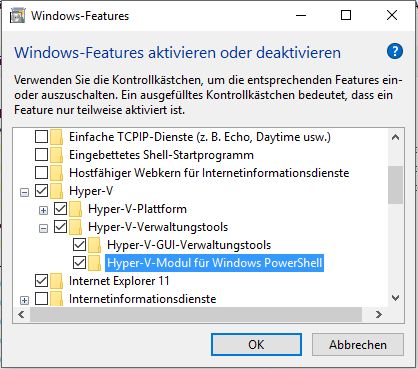Screen dimensions: 418x369
Task: Expand the Hyper-V-Plattform node
Action: point(43,210)
